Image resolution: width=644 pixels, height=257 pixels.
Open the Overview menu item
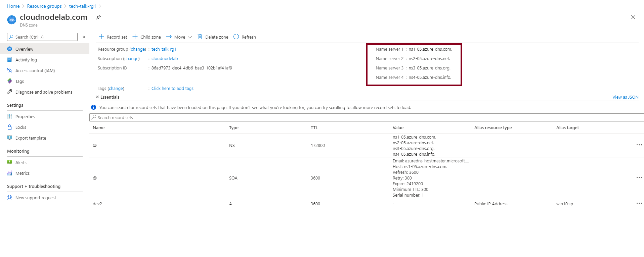[45, 49]
